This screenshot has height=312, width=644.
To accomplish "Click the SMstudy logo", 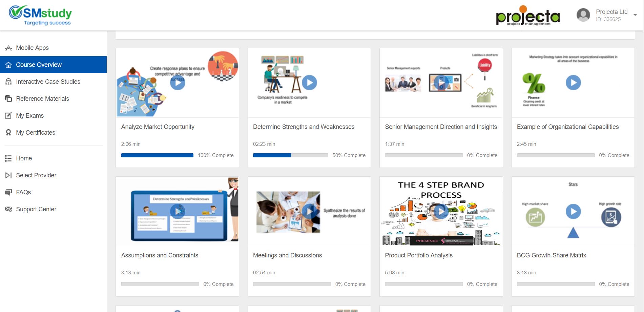I will click(x=40, y=15).
